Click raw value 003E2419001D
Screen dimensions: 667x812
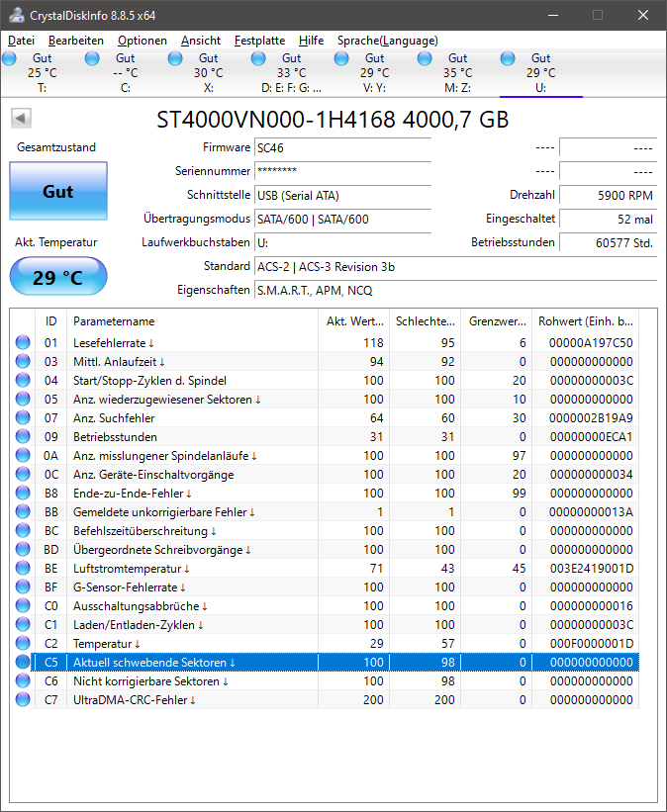[592, 569]
